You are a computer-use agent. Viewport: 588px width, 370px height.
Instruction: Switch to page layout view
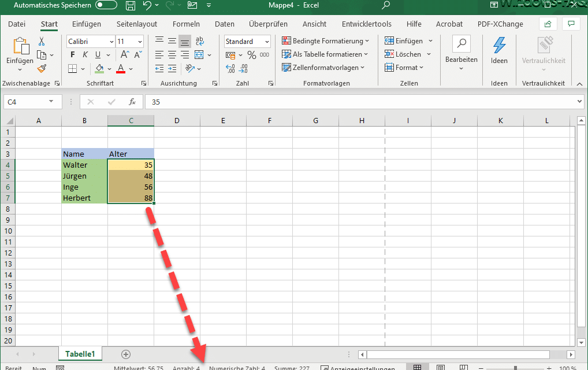[x=441, y=367]
